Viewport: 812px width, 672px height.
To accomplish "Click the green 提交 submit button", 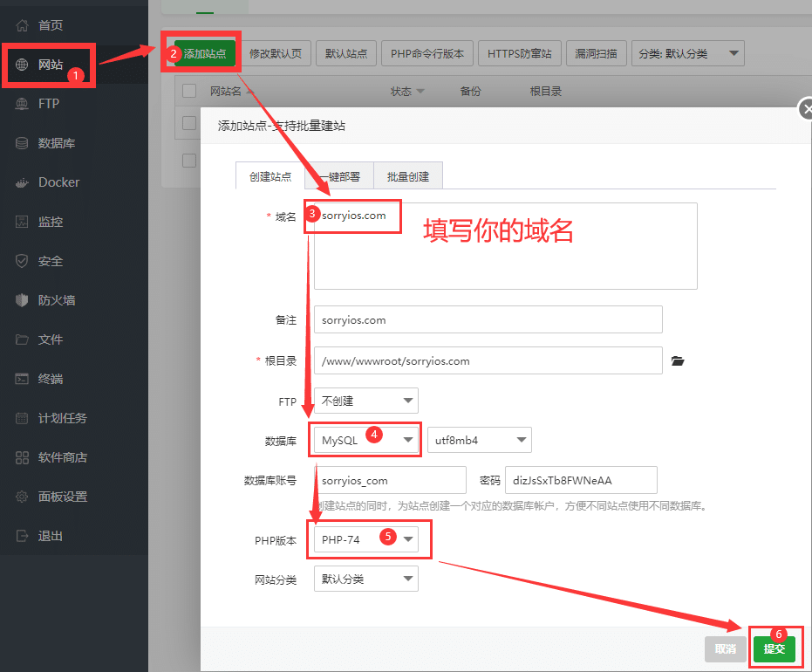I will point(774,648).
